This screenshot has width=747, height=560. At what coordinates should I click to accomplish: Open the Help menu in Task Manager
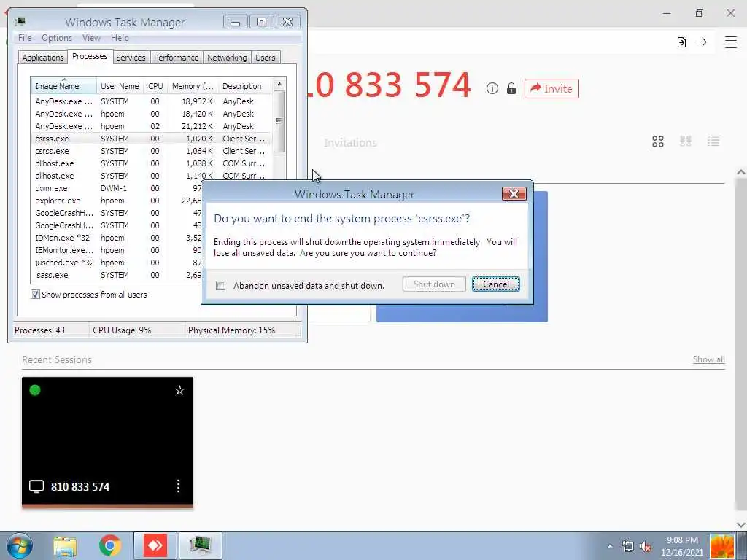(120, 38)
